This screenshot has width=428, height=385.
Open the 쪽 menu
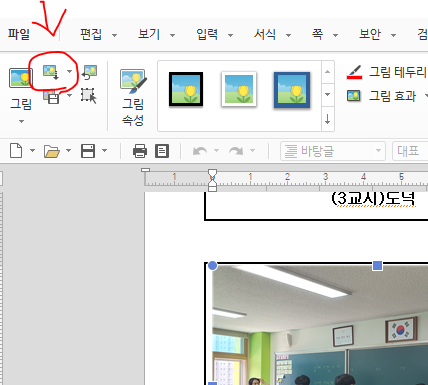(317, 34)
